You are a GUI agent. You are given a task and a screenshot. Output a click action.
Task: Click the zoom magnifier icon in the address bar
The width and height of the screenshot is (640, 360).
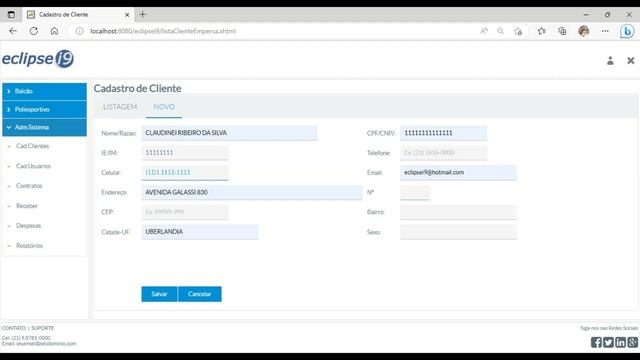(x=500, y=31)
